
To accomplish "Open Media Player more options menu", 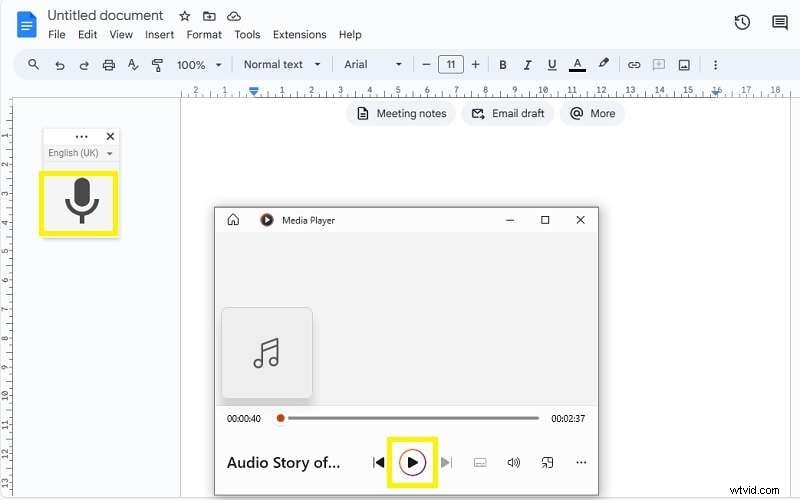I will pyautogui.click(x=581, y=463).
